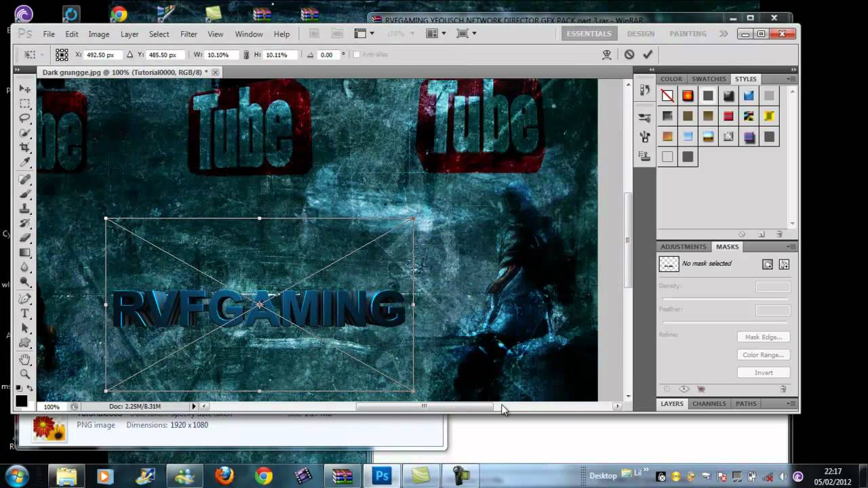This screenshot has height=488, width=868.
Task: Select the History Brush tool
Action: pyautogui.click(x=25, y=223)
